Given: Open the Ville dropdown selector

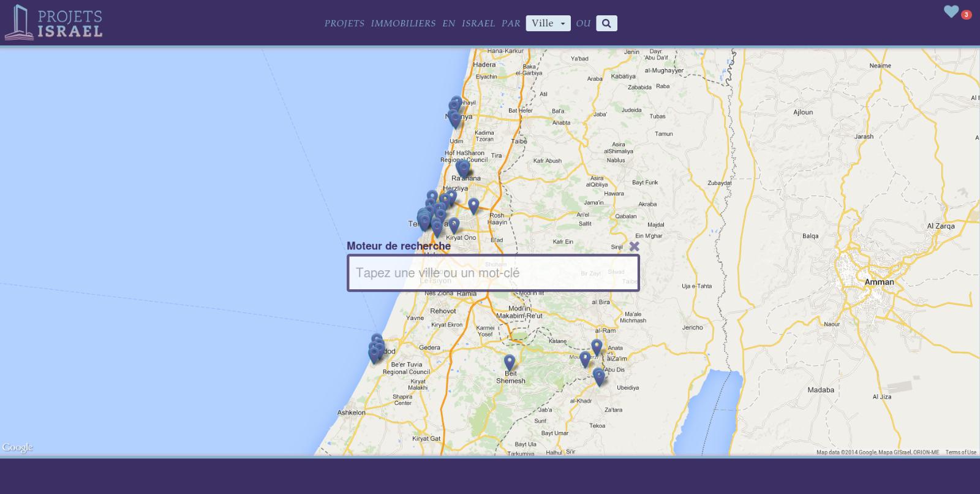Looking at the screenshot, I should point(548,23).
